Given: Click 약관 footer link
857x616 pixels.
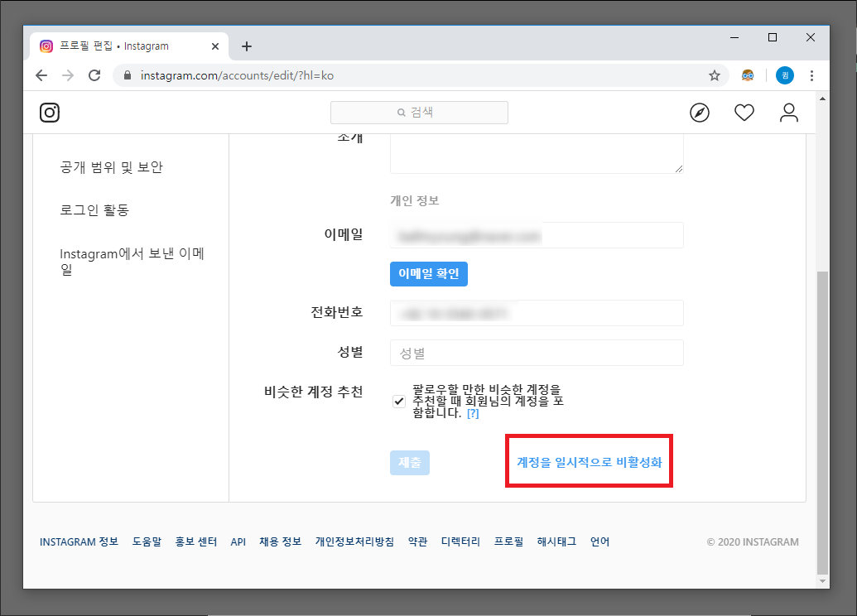Looking at the screenshot, I should (417, 541).
